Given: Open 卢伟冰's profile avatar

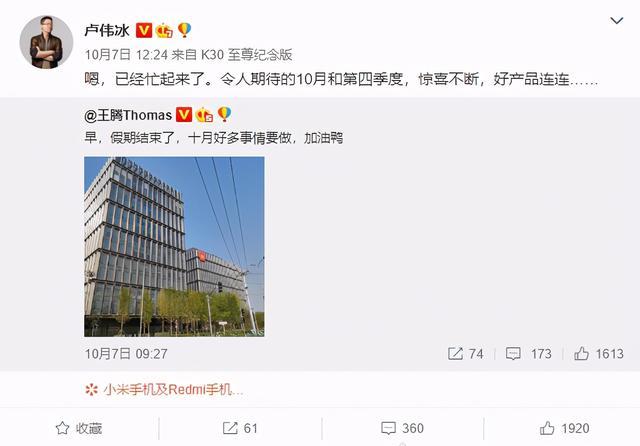Looking at the screenshot, I should pyautogui.click(x=46, y=42).
